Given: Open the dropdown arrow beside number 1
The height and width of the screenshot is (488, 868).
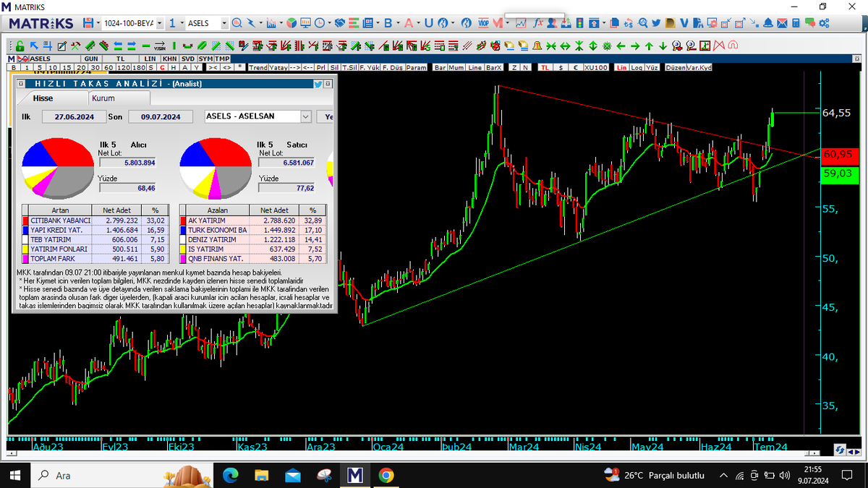Looking at the screenshot, I should pos(182,23).
